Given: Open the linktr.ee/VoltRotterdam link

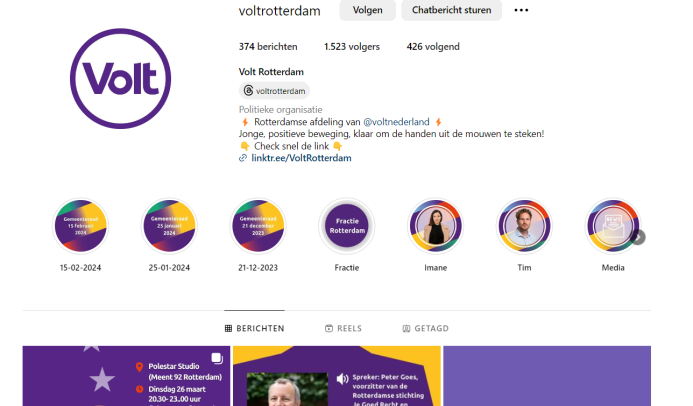Looking at the screenshot, I should click(x=301, y=158).
